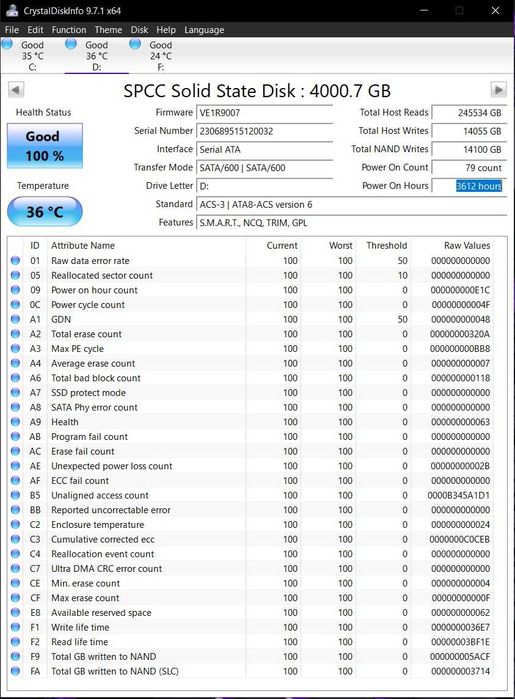Open the Disk menu
This screenshot has height=699, width=515.
point(139,30)
